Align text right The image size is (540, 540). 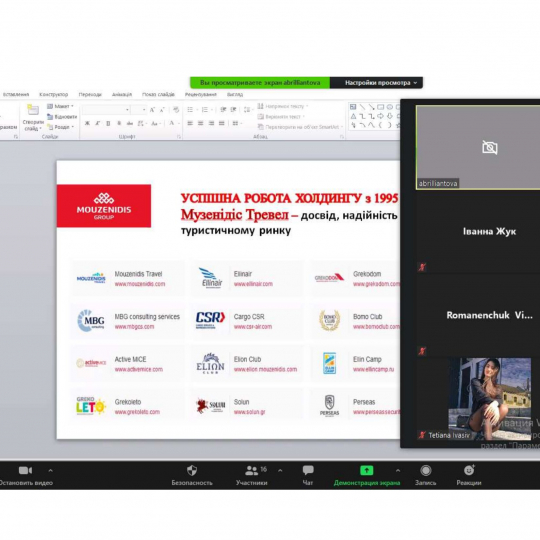click(x=211, y=123)
